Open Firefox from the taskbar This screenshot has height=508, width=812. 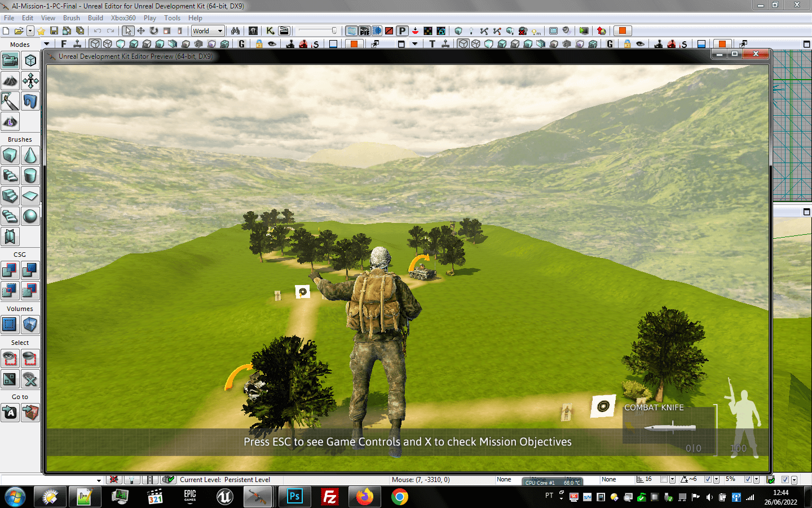click(364, 497)
